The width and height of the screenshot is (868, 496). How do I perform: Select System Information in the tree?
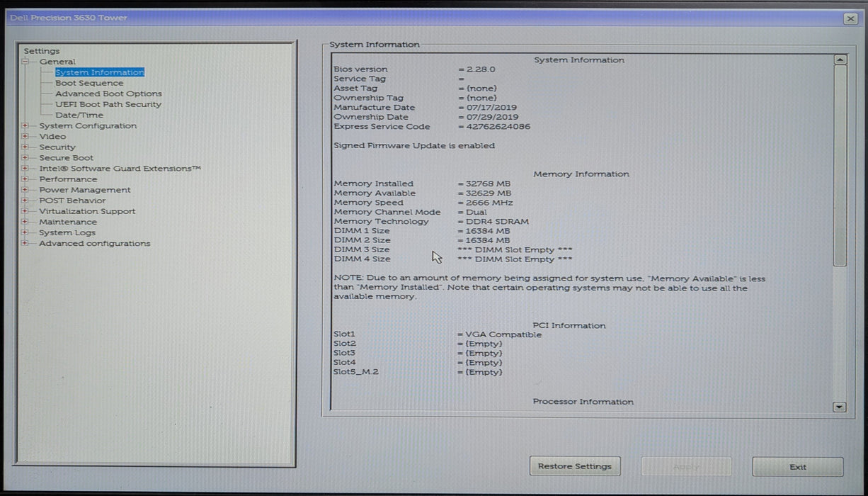click(100, 72)
